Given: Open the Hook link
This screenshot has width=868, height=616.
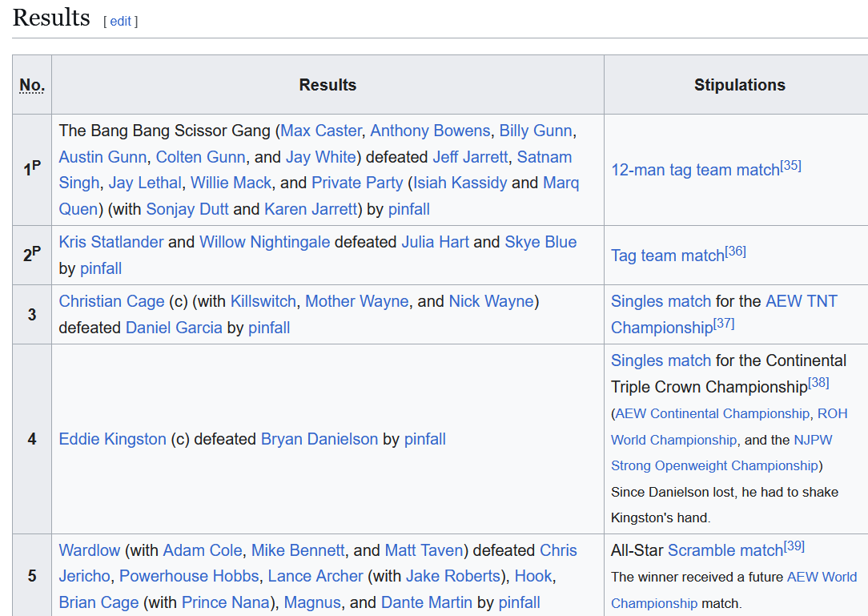Looking at the screenshot, I should 533,576.
